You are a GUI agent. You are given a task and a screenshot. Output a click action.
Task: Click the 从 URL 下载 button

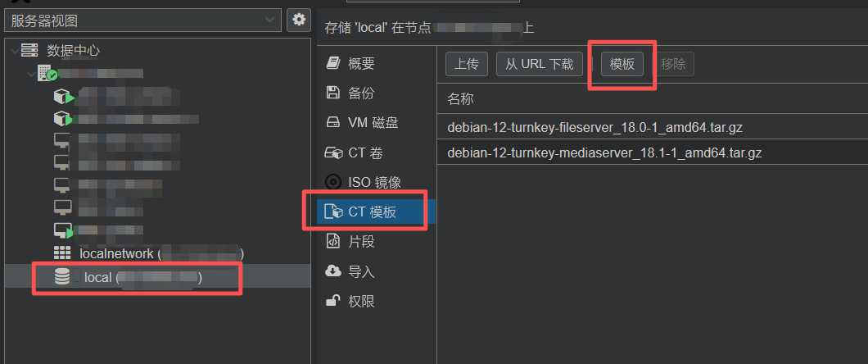(539, 64)
